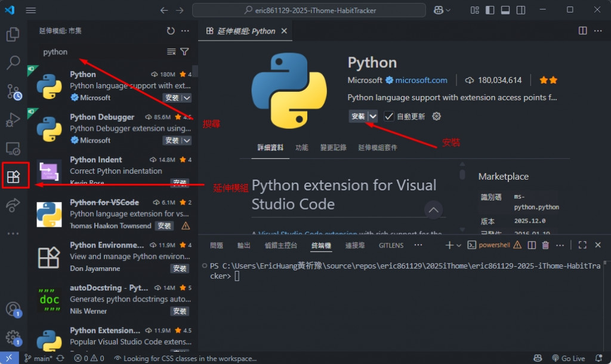This screenshot has width=611, height=364.
Task: Select the 延伸模組套件 extension pack tab
Action: [378, 147]
